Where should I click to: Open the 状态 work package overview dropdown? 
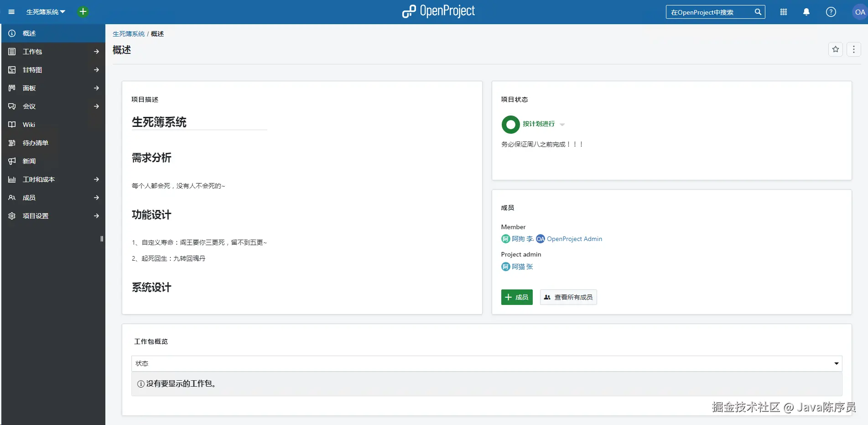487,363
